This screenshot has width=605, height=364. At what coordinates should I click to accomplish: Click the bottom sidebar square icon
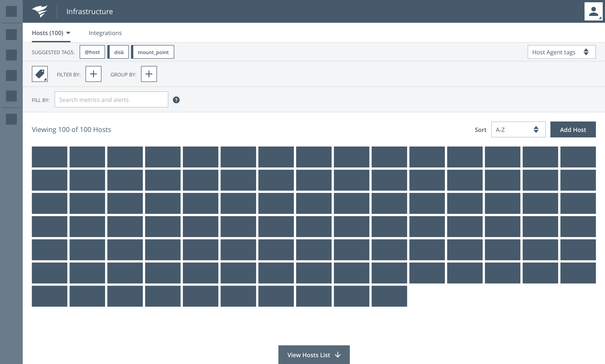[11, 119]
